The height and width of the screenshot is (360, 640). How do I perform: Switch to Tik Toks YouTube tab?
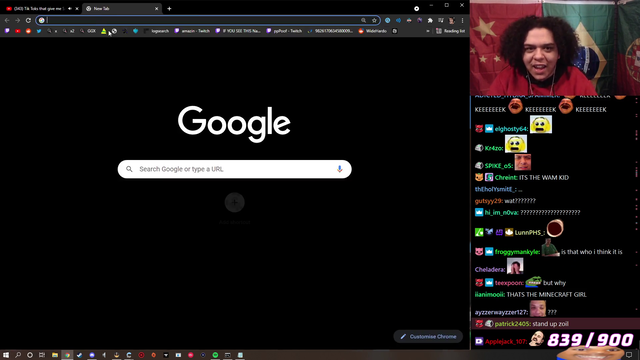click(x=40, y=8)
